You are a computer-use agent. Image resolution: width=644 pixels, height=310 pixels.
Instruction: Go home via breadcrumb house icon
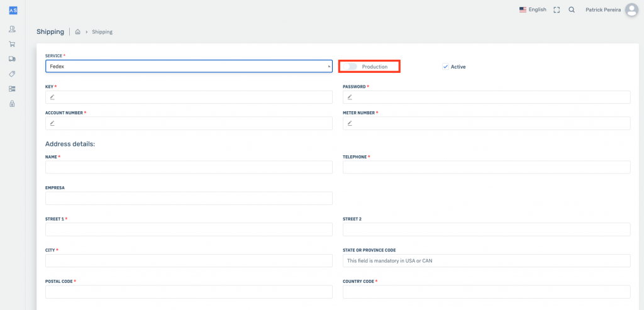click(77, 31)
